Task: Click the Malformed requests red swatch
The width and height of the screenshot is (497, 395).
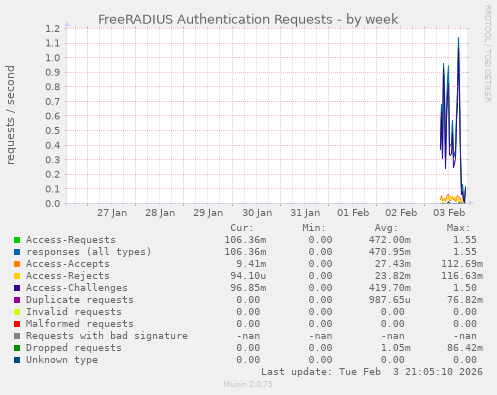Action: (x=17, y=324)
